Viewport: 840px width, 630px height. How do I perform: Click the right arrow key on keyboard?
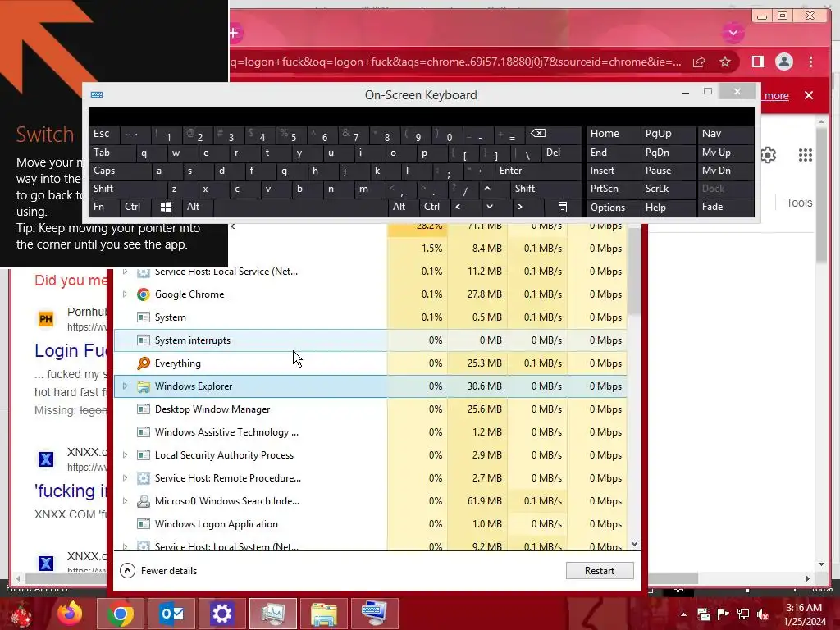(519, 207)
